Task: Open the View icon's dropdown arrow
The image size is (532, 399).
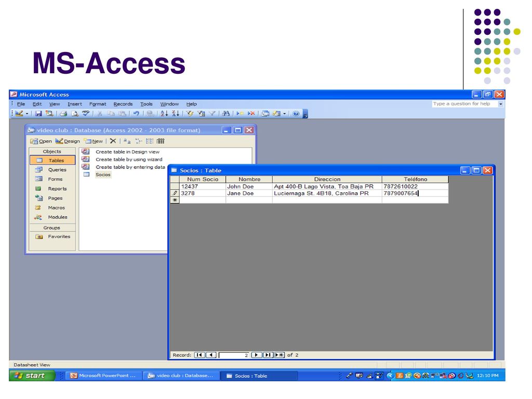Action: [x=27, y=114]
